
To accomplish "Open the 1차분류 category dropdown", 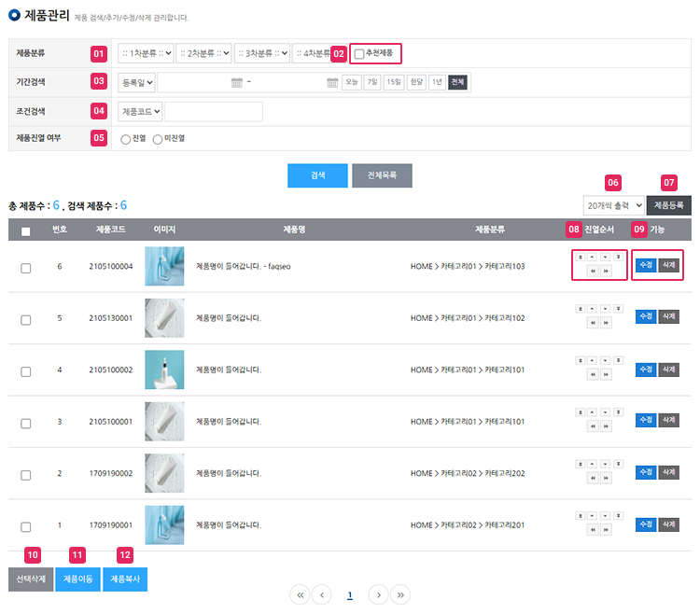I will [x=146, y=53].
